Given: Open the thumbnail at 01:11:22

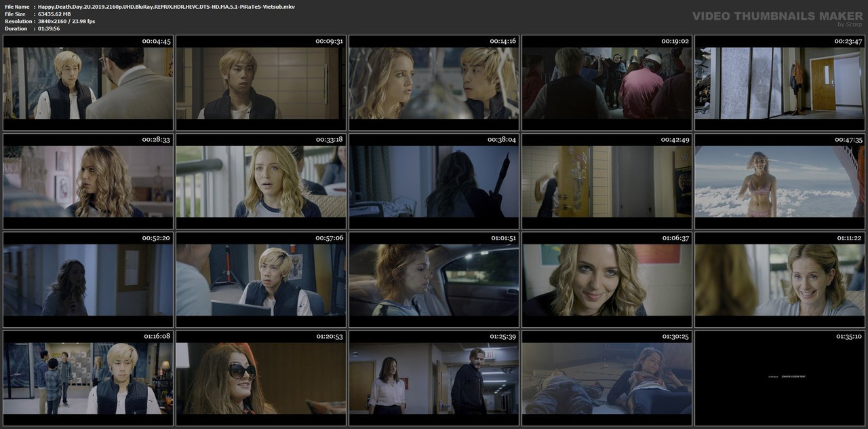Looking at the screenshot, I should 780,280.
